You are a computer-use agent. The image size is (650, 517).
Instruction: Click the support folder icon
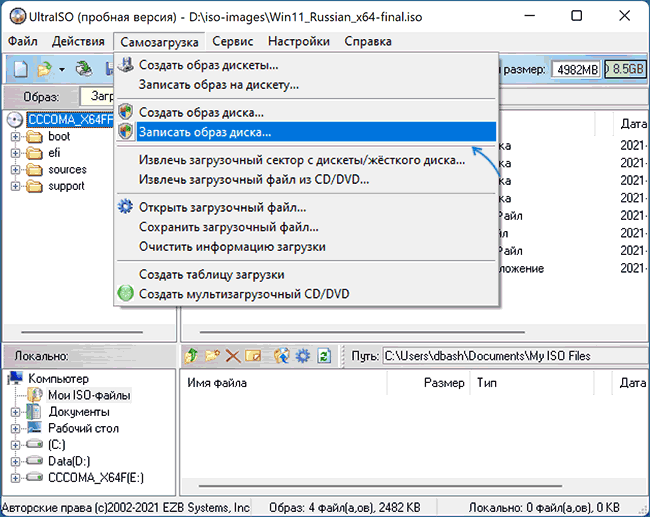[x=34, y=186]
